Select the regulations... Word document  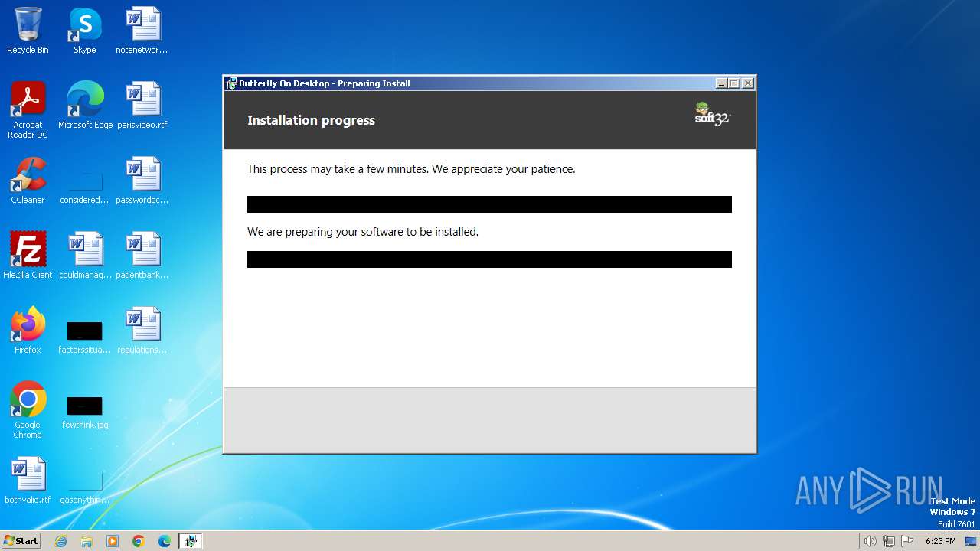point(142,331)
